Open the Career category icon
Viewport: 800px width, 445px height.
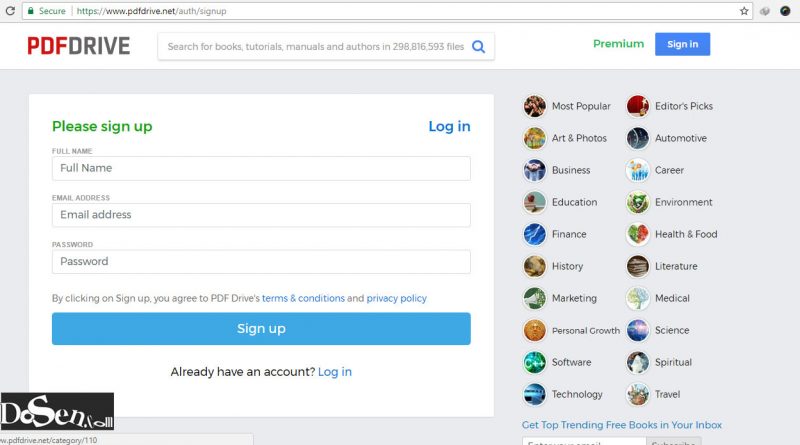tap(638, 170)
